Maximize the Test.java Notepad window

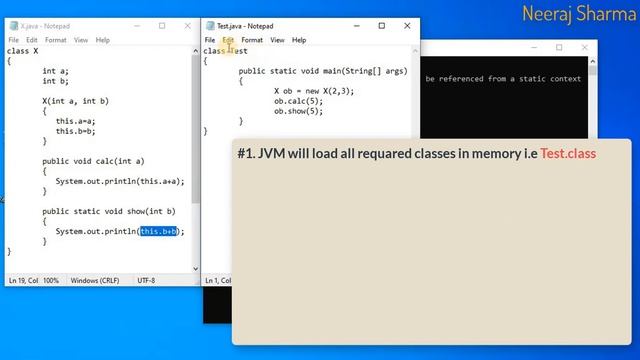(382, 26)
